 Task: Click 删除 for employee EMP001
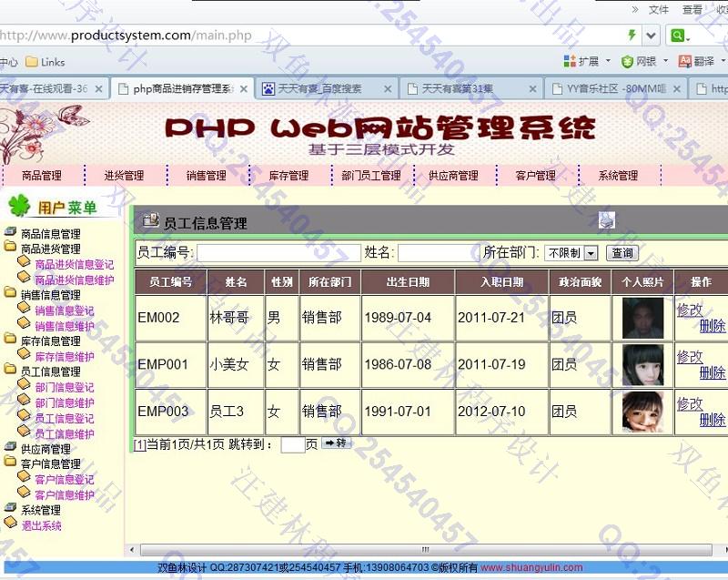pos(713,372)
